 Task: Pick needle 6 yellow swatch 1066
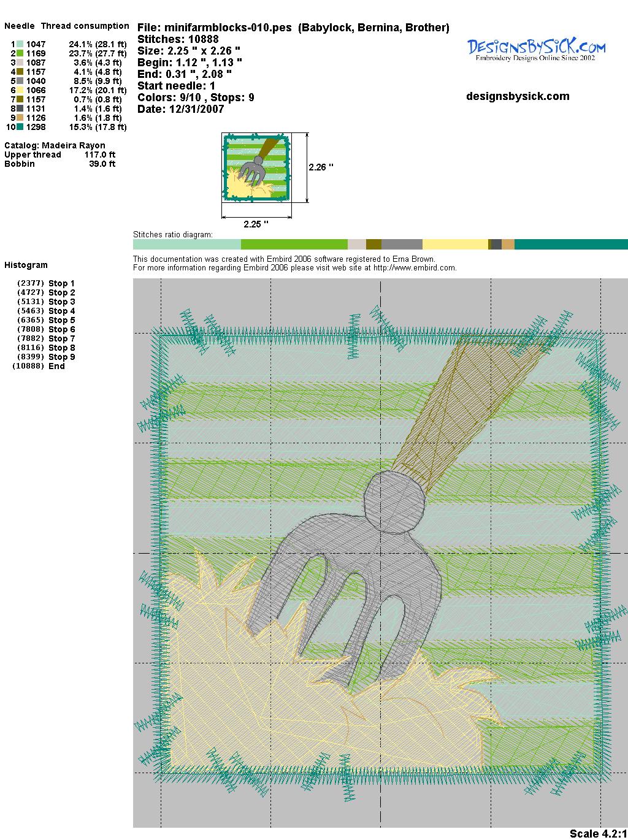[x=20, y=90]
